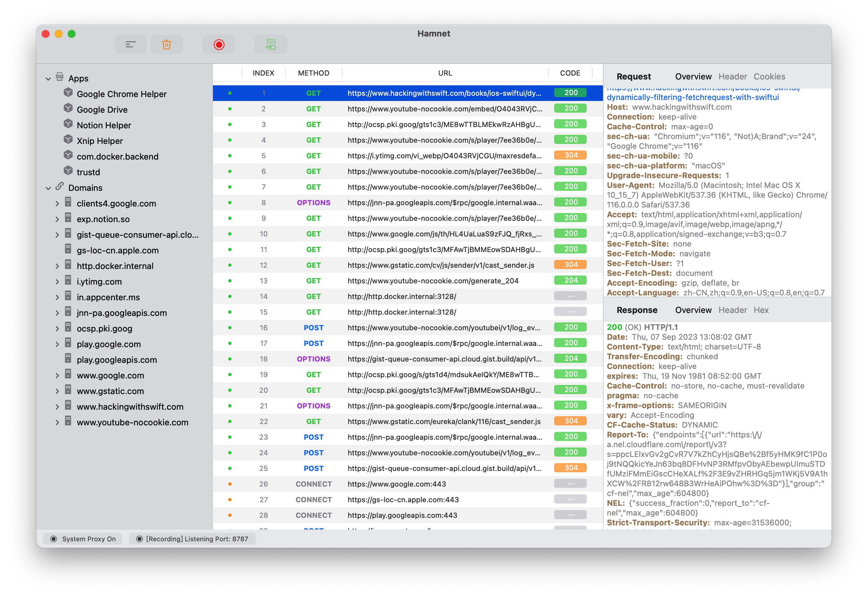Switch to the Response Hex tab

coord(761,310)
